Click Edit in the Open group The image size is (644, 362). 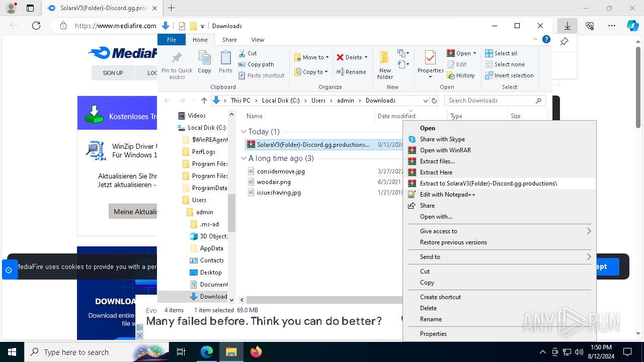click(457, 64)
